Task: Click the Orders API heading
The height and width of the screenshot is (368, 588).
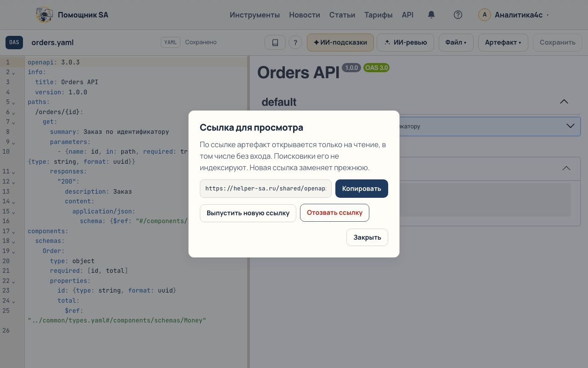Action: (x=298, y=73)
